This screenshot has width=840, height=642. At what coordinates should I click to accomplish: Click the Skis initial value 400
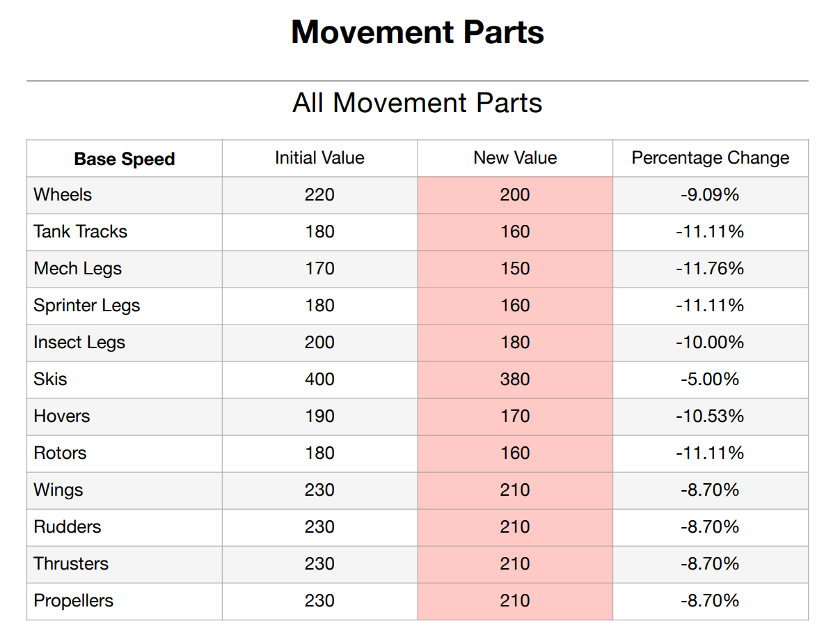[x=319, y=379]
